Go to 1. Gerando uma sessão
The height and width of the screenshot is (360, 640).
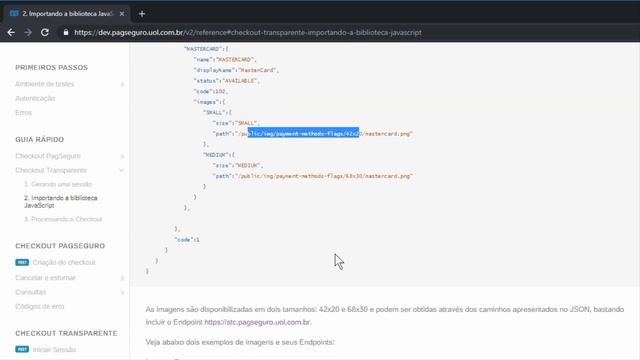coord(58,184)
